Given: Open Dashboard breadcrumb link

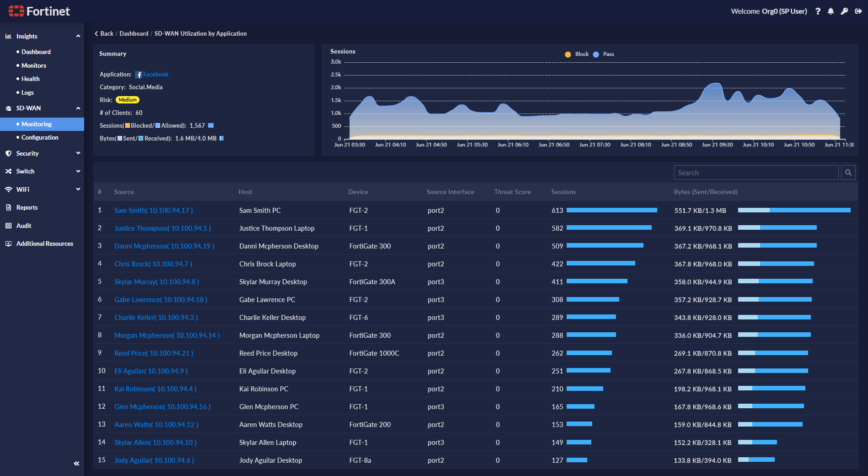Looking at the screenshot, I should click(134, 33).
